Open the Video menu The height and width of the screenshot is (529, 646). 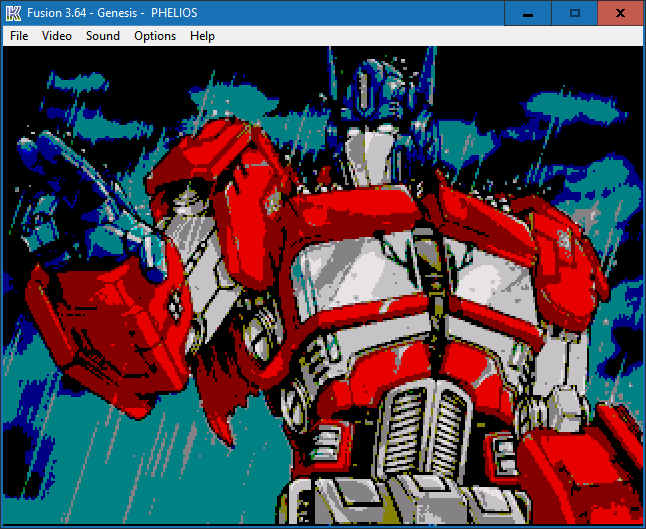click(57, 36)
